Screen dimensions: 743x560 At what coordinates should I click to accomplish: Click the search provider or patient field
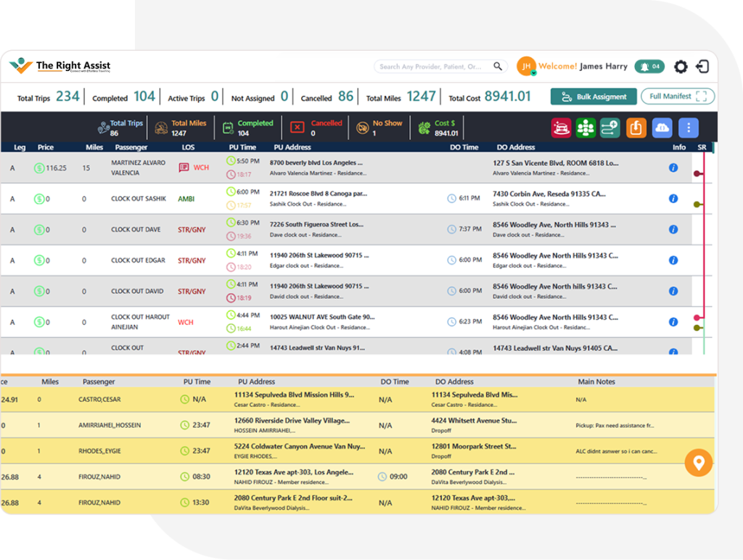click(x=435, y=67)
